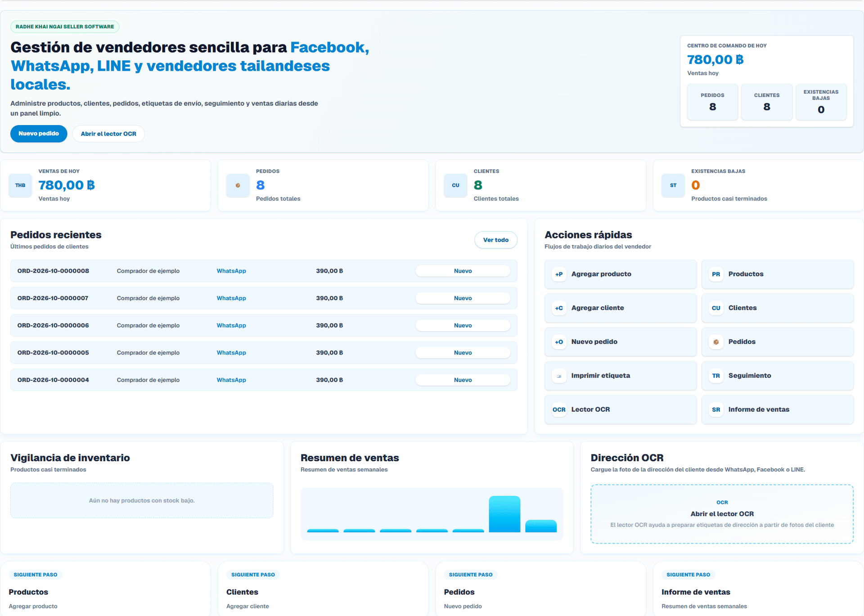864x616 pixels.
Task: Open the SR Informe de ventas icon
Action: pyautogui.click(x=716, y=409)
